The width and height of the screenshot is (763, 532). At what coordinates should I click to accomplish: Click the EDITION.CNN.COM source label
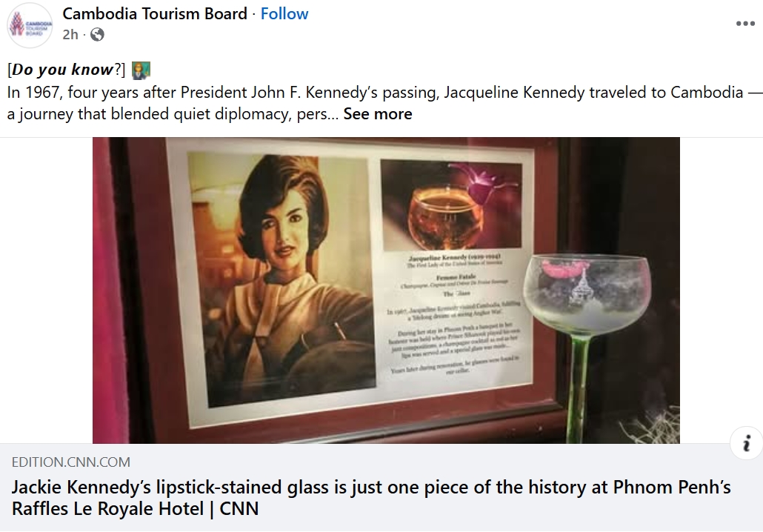click(71, 462)
